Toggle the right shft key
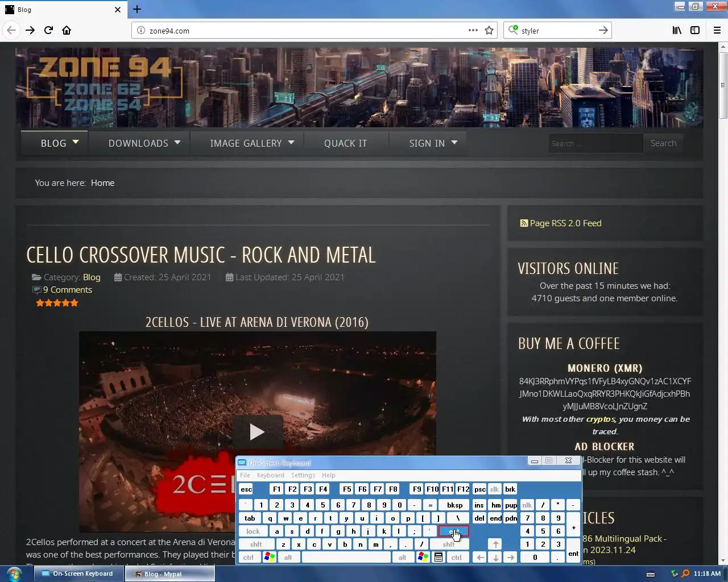 point(449,544)
